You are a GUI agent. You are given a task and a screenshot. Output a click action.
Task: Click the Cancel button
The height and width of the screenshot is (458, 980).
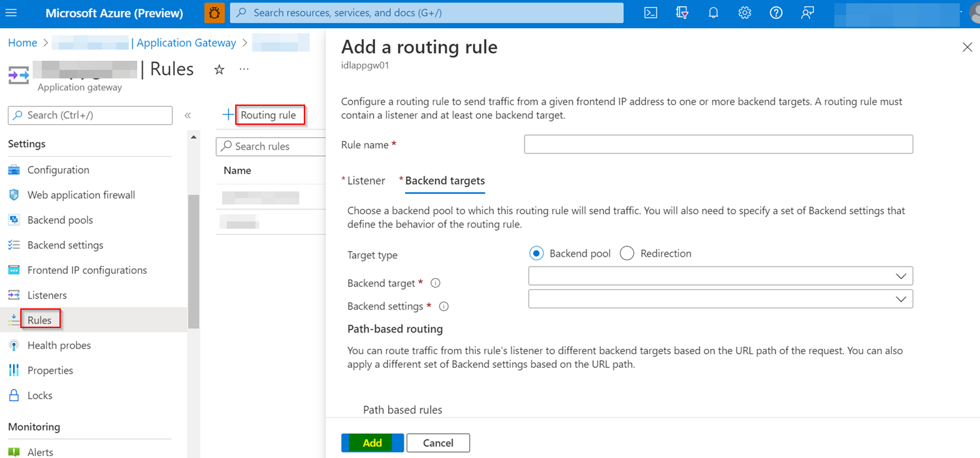coord(438,443)
